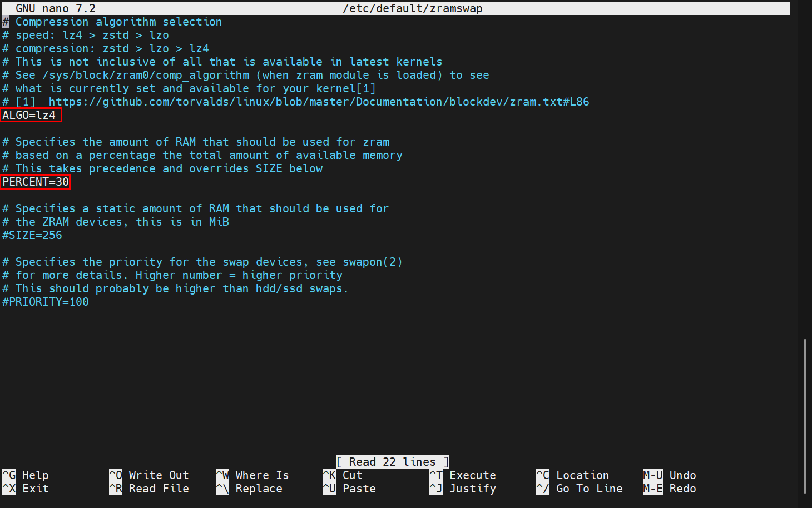Click the ^X Exit shortcut
Screen dimensions: 812x508
(26, 489)
